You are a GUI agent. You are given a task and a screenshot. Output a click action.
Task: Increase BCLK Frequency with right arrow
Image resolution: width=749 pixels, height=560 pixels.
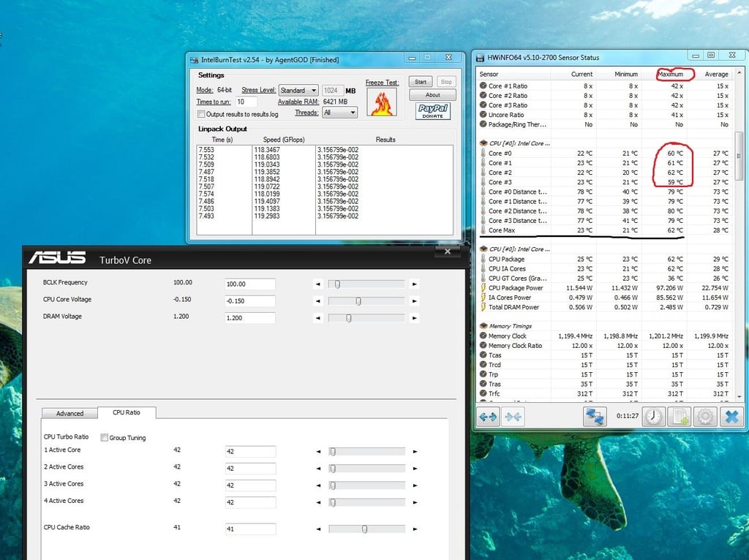[x=414, y=284]
